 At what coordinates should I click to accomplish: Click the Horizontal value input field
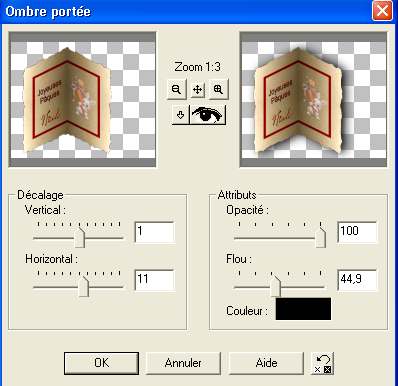pos(155,280)
